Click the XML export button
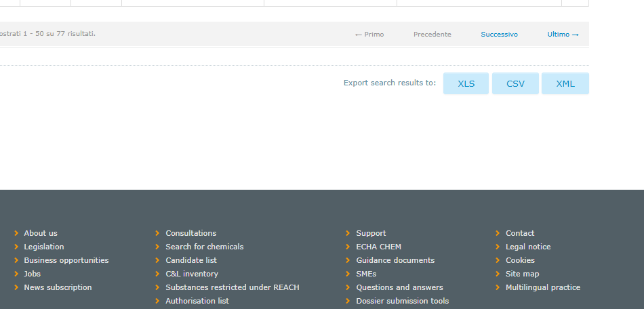The image size is (644, 309). pos(565,83)
